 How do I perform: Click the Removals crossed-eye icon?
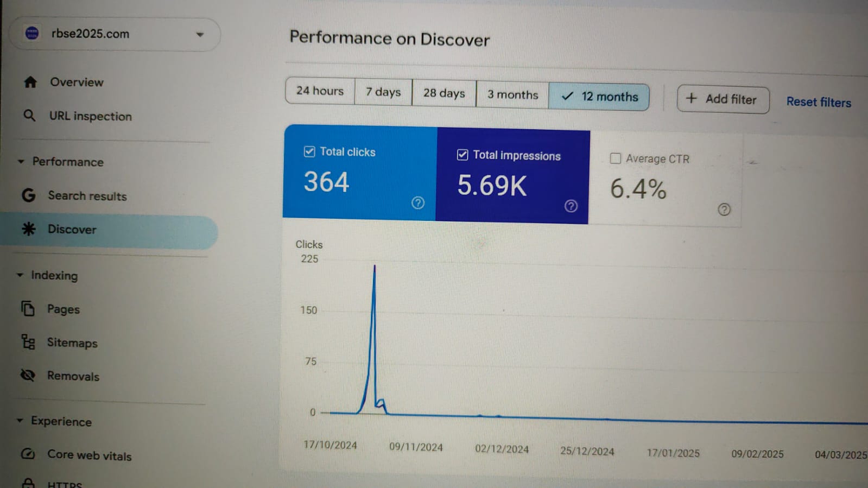[28, 375]
